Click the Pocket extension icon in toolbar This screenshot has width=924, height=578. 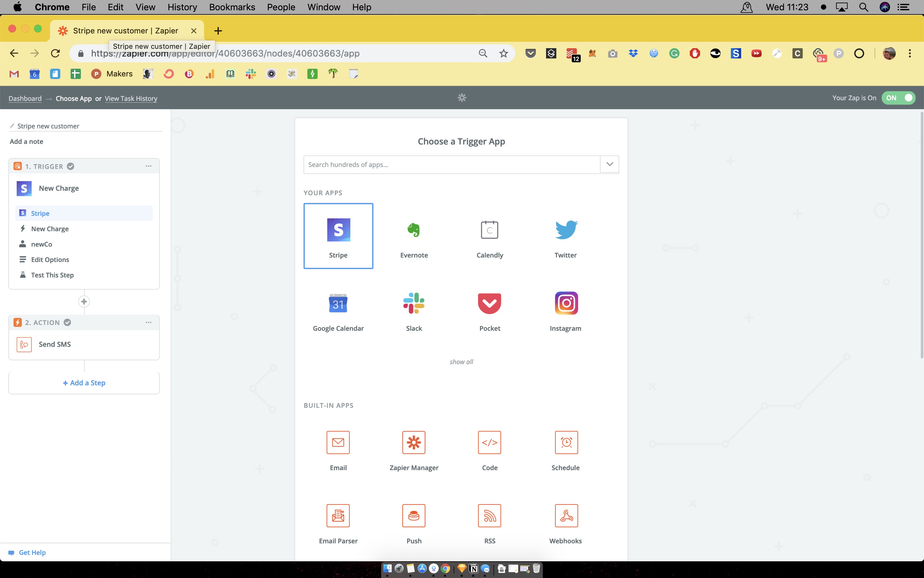tap(530, 54)
